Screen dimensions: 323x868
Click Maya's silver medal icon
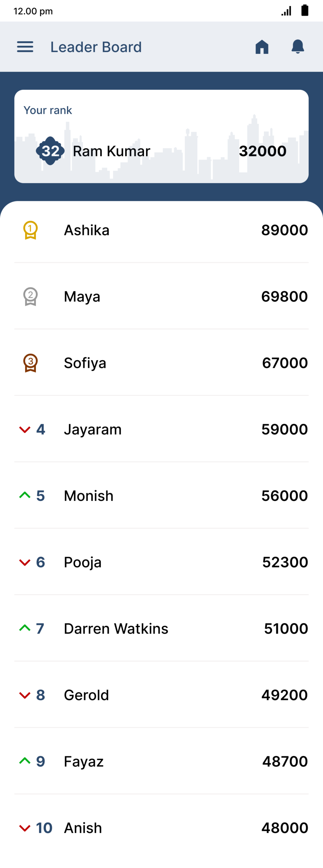coord(31,297)
